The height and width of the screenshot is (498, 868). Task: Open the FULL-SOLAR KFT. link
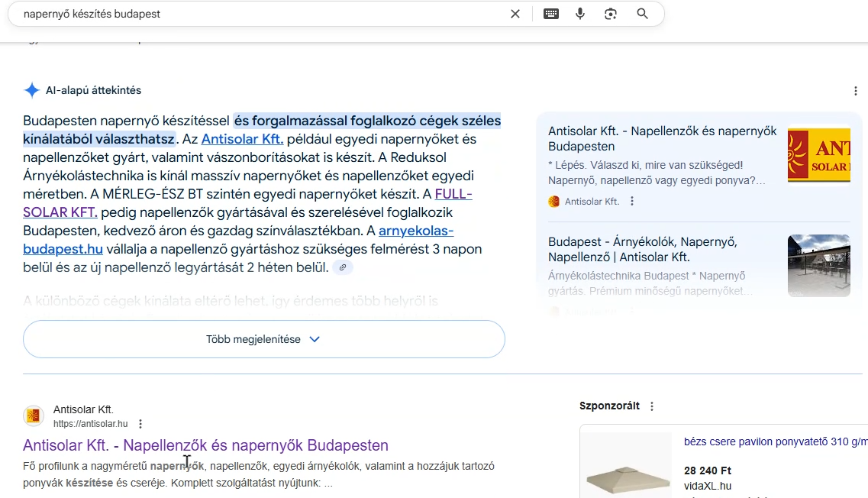tap(453, 195)
